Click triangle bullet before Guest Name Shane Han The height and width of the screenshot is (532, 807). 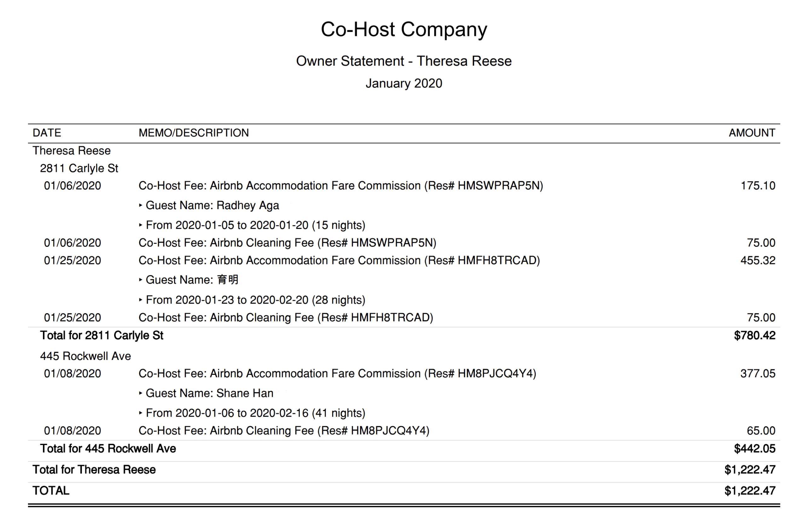(x=140, y=393)
